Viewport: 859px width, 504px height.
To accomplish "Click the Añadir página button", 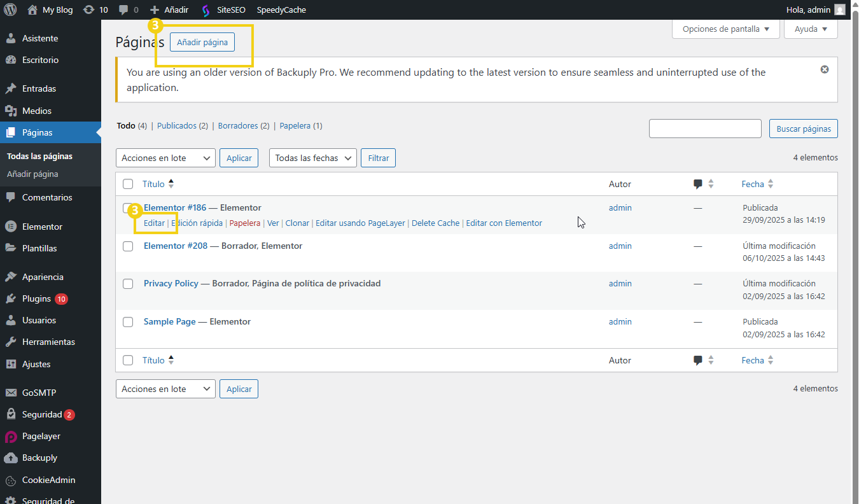I will pos(202,42).
